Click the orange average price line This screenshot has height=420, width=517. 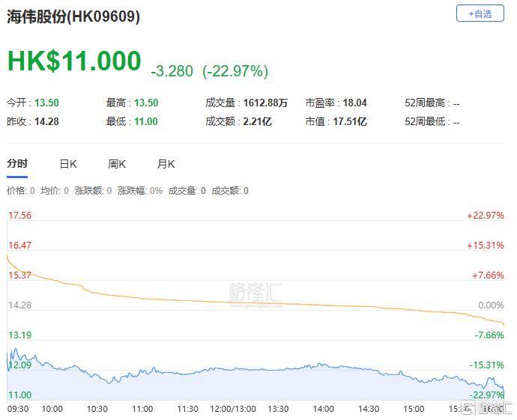click(x=257, y=303)
